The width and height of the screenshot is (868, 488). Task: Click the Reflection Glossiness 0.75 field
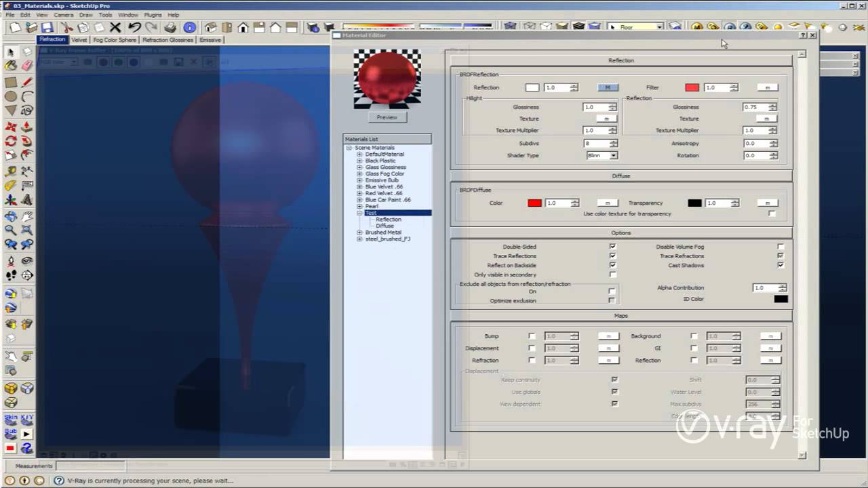(755, 107)
